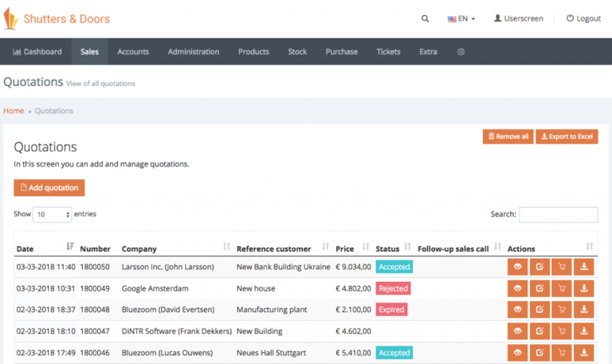Click the Shutters & Doors logo

(57, 19)
